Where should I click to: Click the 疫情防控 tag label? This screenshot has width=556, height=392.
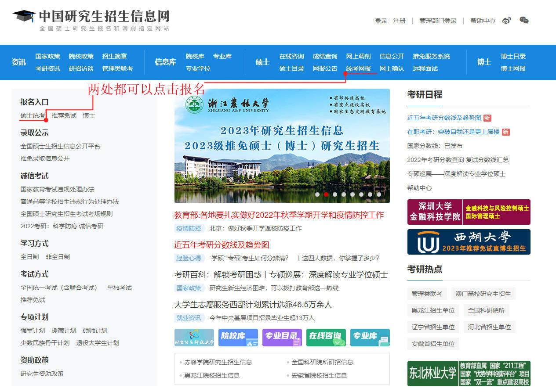point(189,228)
